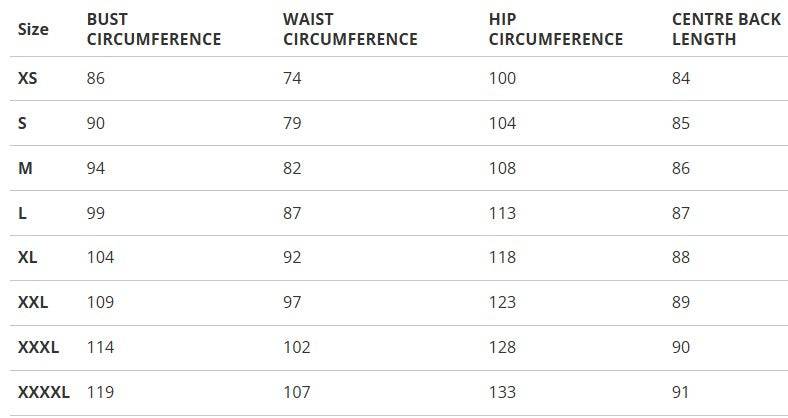Click the XXXL size row label
This screenshot has width=788, height=418.
pyautogui.click(x=39, y=347)
